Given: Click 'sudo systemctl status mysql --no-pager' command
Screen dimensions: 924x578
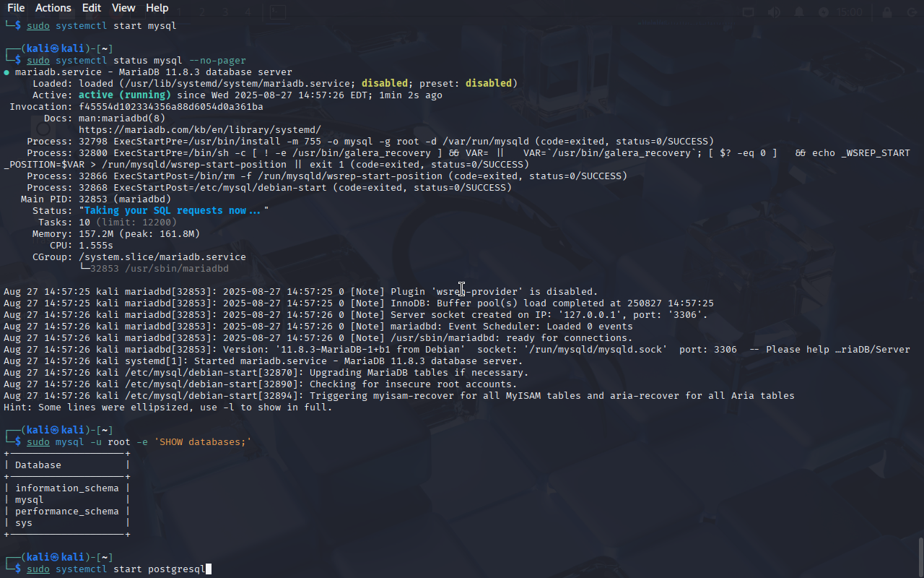Looking at the screenshot, I should pyautogui.click(x=136, y=61).
